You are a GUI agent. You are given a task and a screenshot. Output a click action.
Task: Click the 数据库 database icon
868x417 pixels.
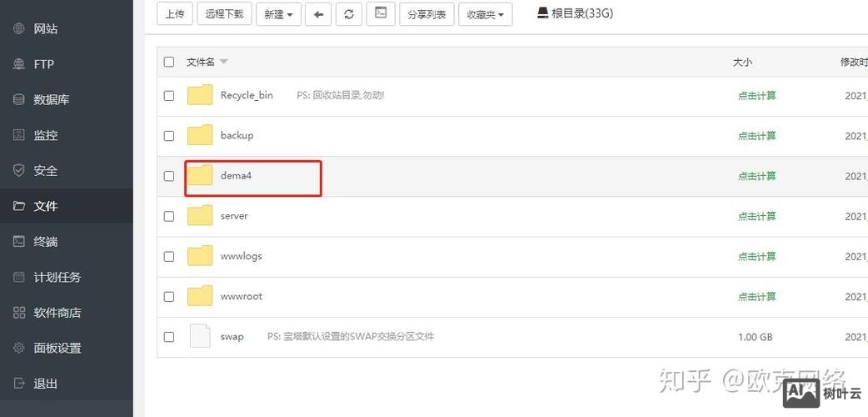pyautogui.click(x=19, y=100)
